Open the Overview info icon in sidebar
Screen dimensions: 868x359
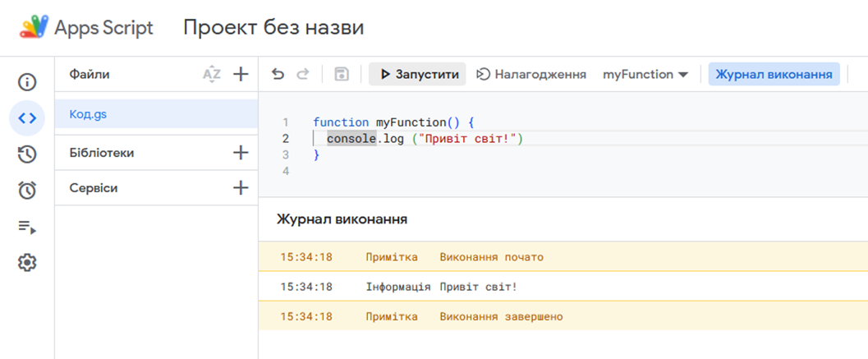[x=27, y=81]
